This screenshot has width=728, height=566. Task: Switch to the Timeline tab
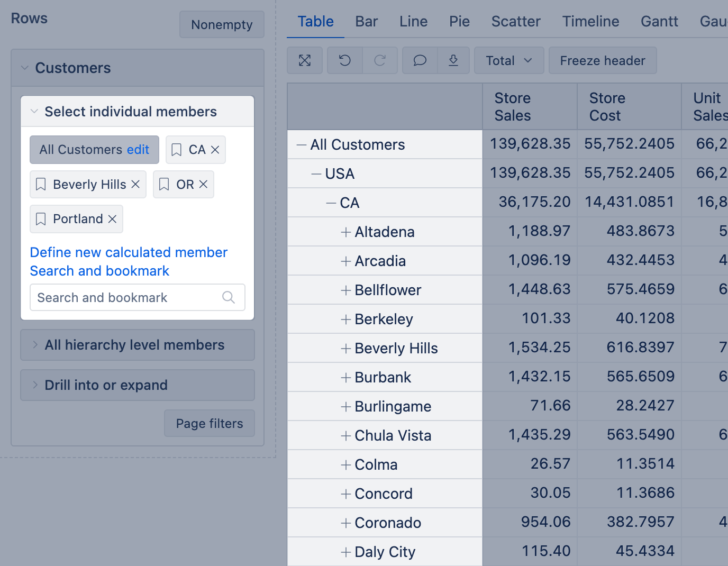click(x=590, y=22)
